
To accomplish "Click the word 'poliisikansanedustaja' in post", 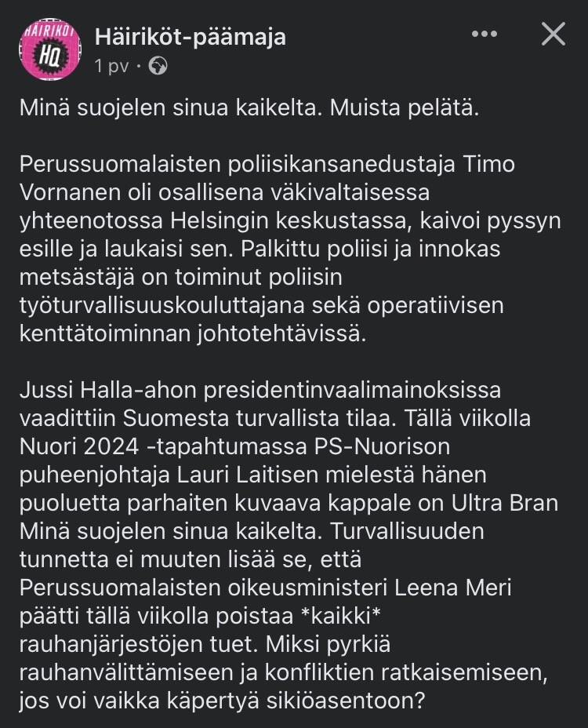I will click(341, 165).
